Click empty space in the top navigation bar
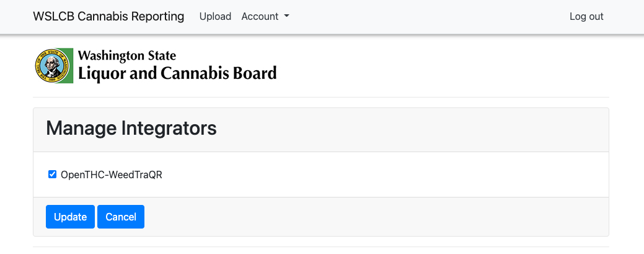 pyautogui.click(x=428, y=17)
